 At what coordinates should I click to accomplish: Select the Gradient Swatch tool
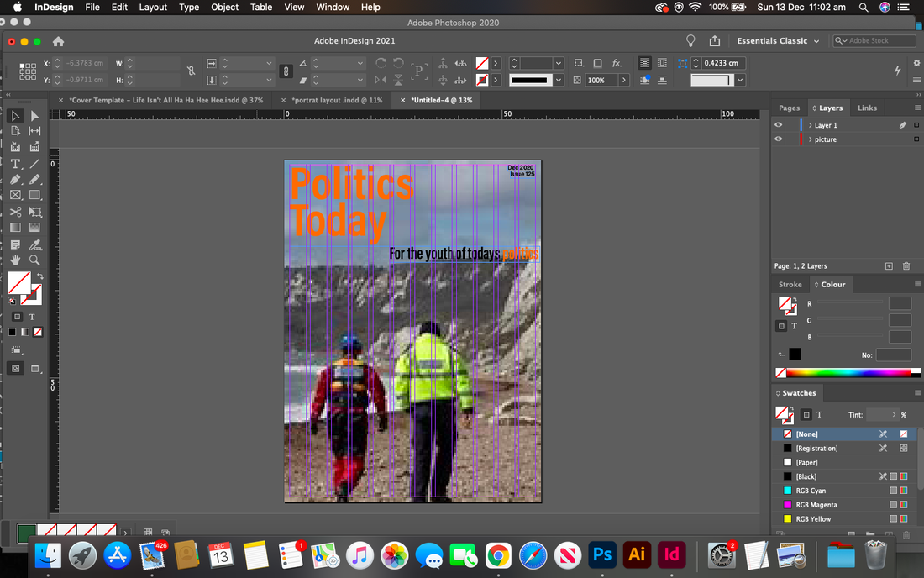pos(15,228)
